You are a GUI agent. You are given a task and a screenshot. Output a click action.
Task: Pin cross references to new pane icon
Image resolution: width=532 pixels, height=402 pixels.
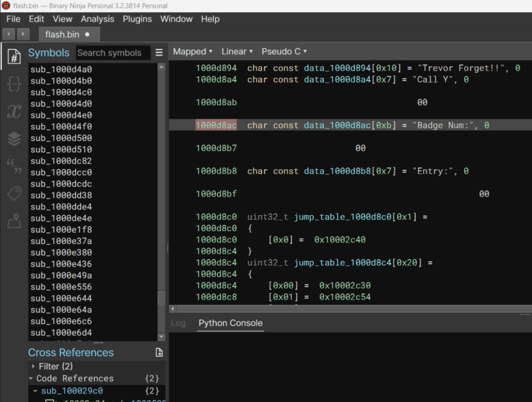coord(159,353)
